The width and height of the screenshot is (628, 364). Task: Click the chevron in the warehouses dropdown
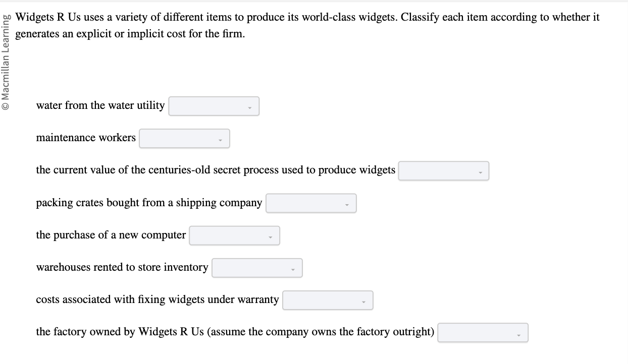click(292, 269)
